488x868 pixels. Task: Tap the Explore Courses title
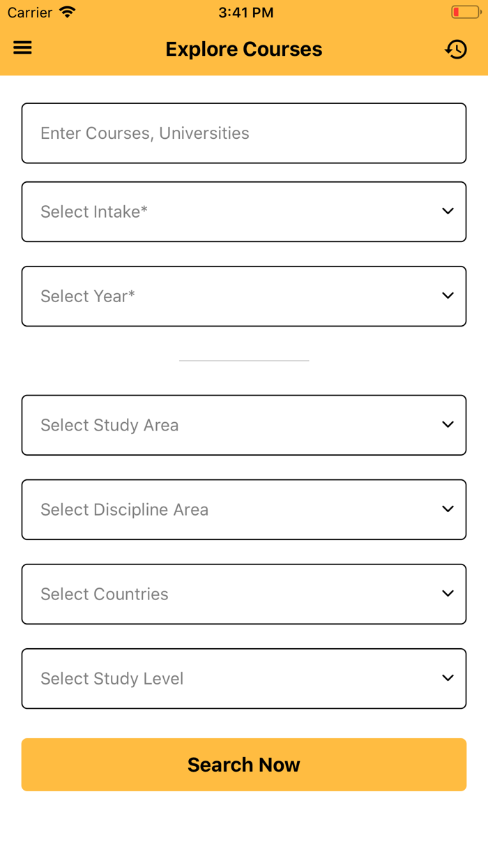coord(243,49)
